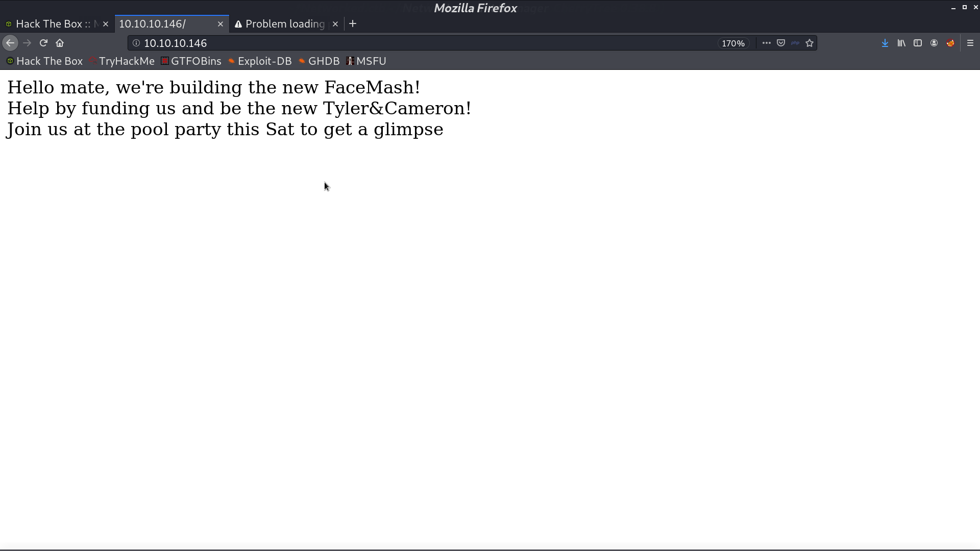Close the Firefox window
The width and height of the screenshot is (980, 551).
coord(975,8)
